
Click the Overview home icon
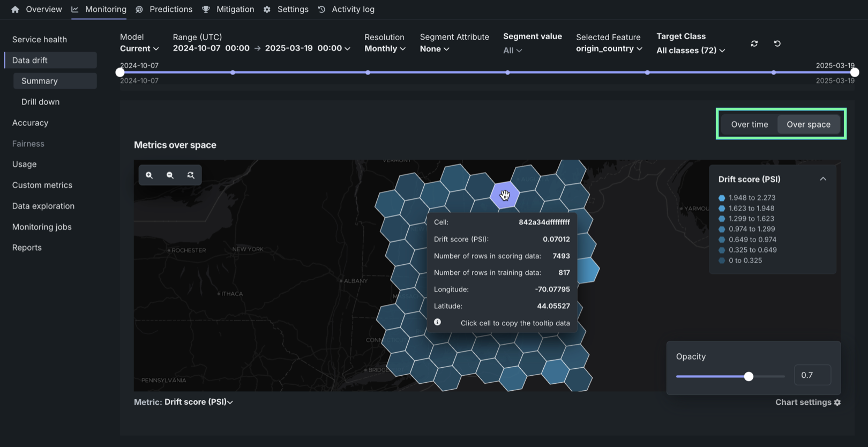(15, 10)
